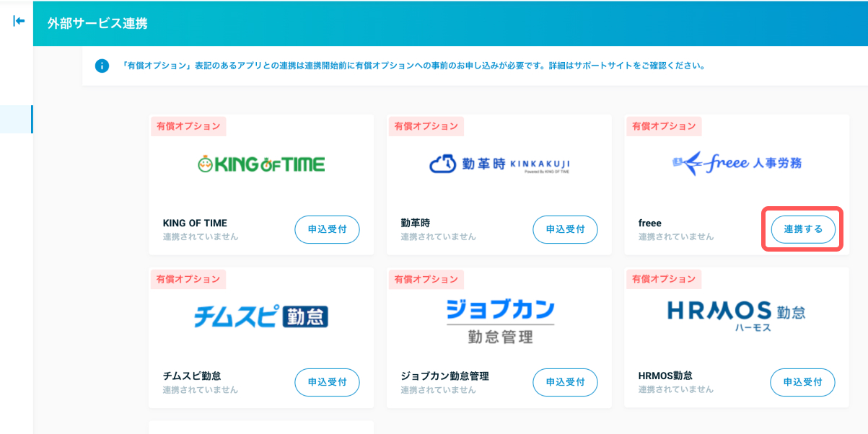Click the HRMOS勤怠 service name text
Viewport: 868px width, 434px height.
pos(665,376)
